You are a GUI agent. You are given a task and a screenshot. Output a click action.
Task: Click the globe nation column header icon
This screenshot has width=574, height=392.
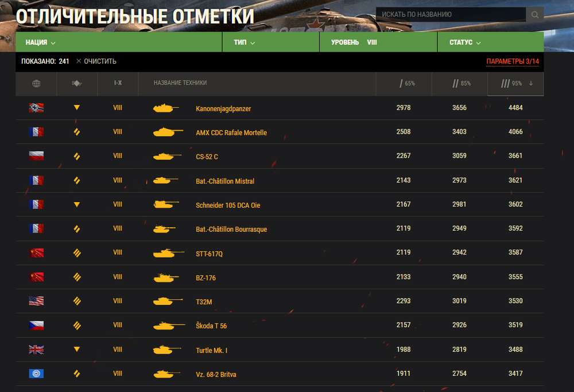click(36, 83)
